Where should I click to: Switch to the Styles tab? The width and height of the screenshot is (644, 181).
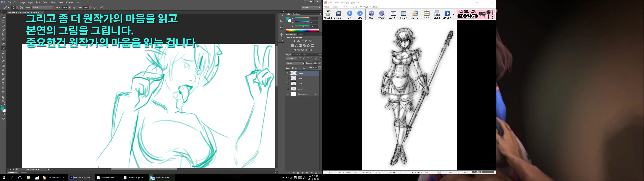[301, 34]
